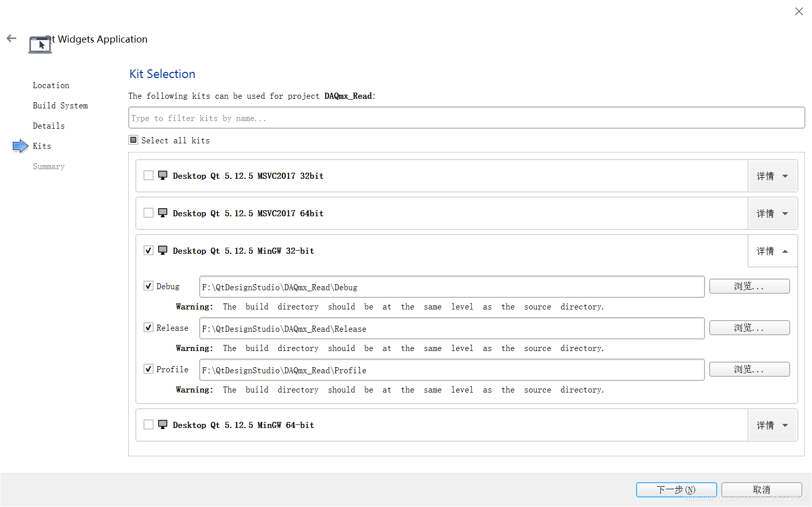Click the Debug build directory path field
Screen dimensions: 812x507
[452, 287]
